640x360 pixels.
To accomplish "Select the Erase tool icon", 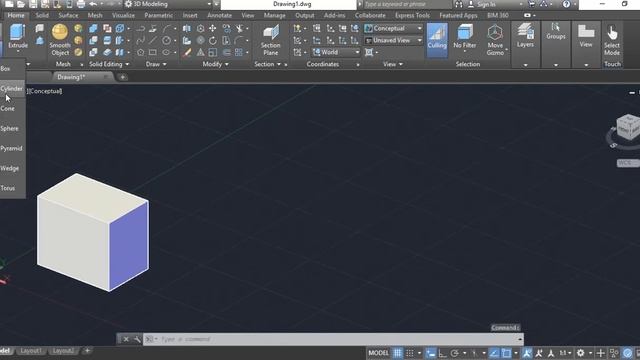I will [187, 53].
